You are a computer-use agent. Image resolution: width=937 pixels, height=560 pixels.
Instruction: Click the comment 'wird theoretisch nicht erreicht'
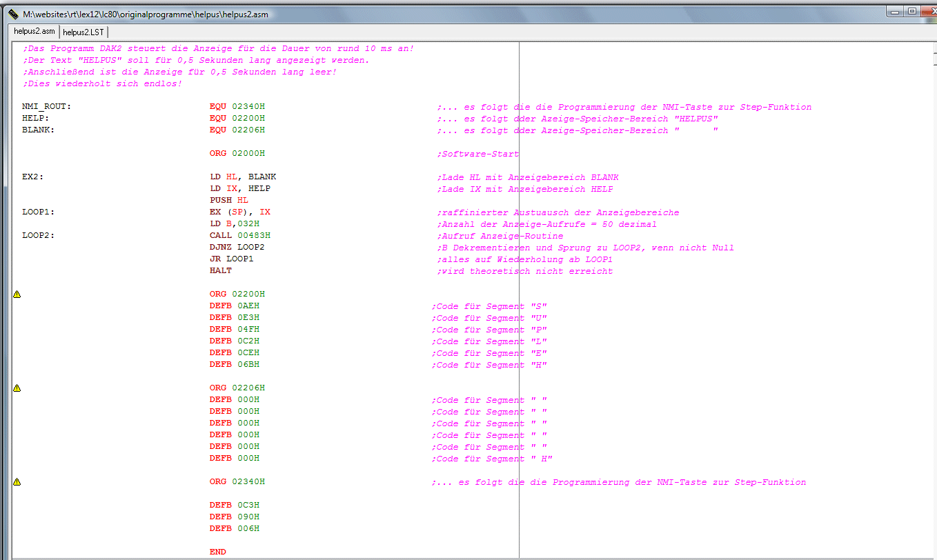[x=525, y=271]
